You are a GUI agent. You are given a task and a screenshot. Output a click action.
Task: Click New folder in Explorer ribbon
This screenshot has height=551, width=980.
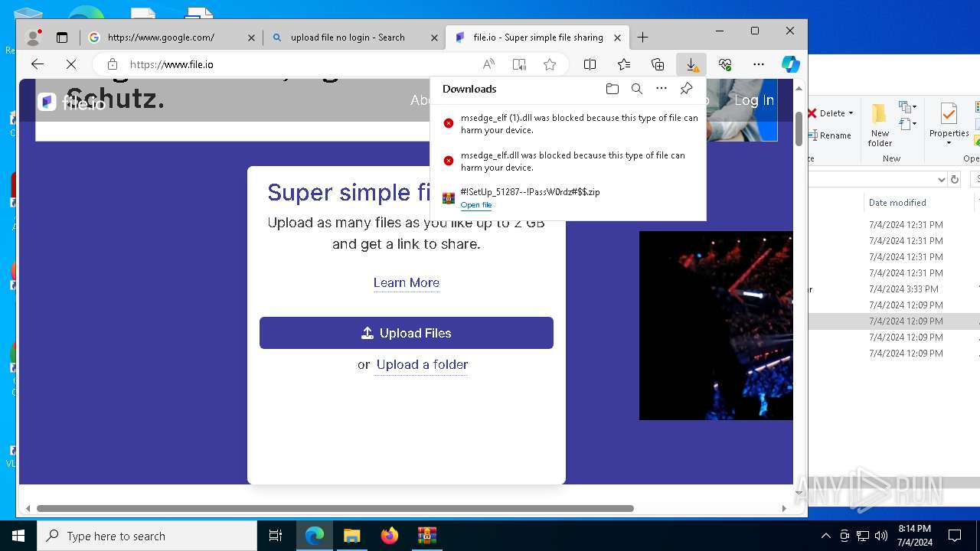[x=880, y=126]
